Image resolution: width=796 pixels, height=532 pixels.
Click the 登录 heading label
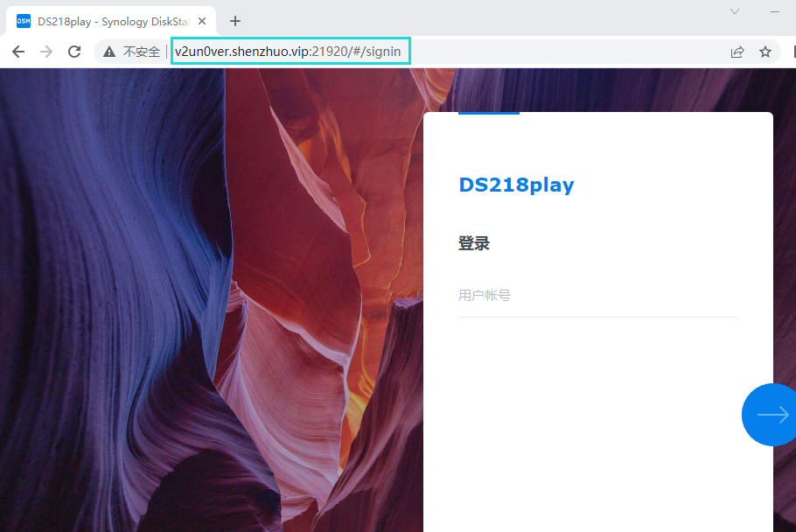tap(474, 242)
